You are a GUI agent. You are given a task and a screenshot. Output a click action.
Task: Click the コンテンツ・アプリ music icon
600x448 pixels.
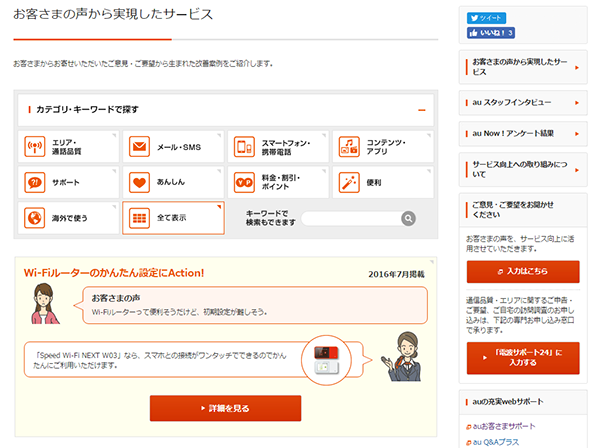pyautogui.click(x=349, y=147)
